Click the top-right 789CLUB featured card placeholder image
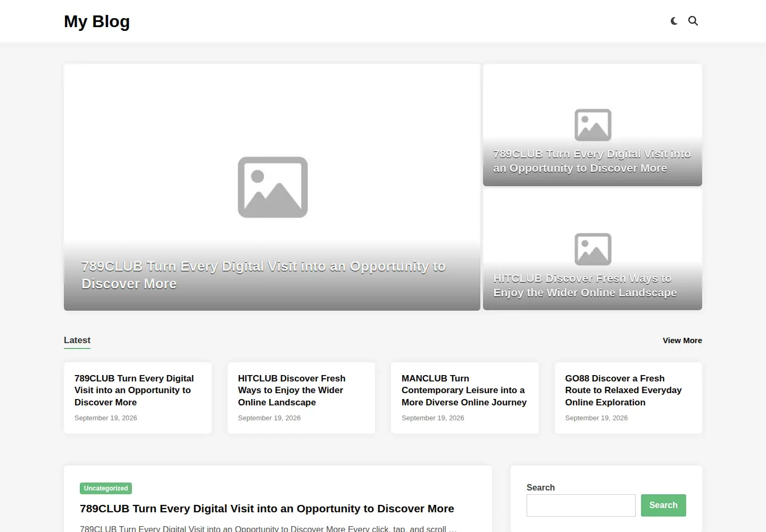766x532 pixels. (593, 125)
